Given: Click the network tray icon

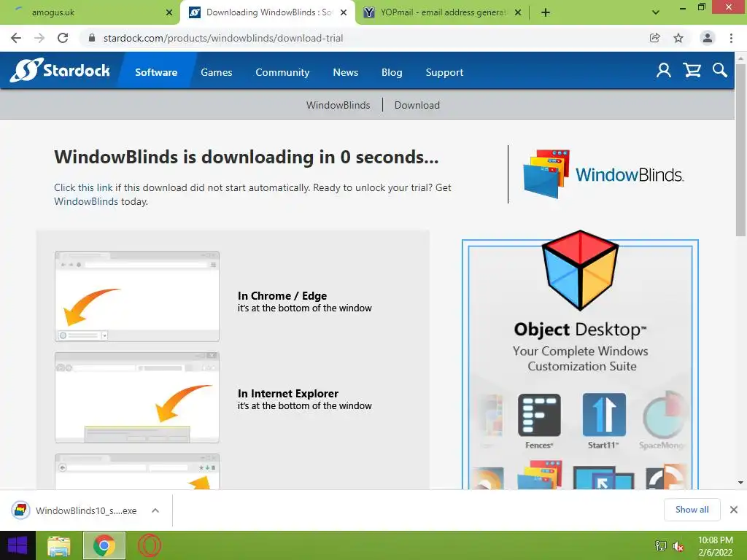Looking at the screenshot, I should click(x=660, y=546).
